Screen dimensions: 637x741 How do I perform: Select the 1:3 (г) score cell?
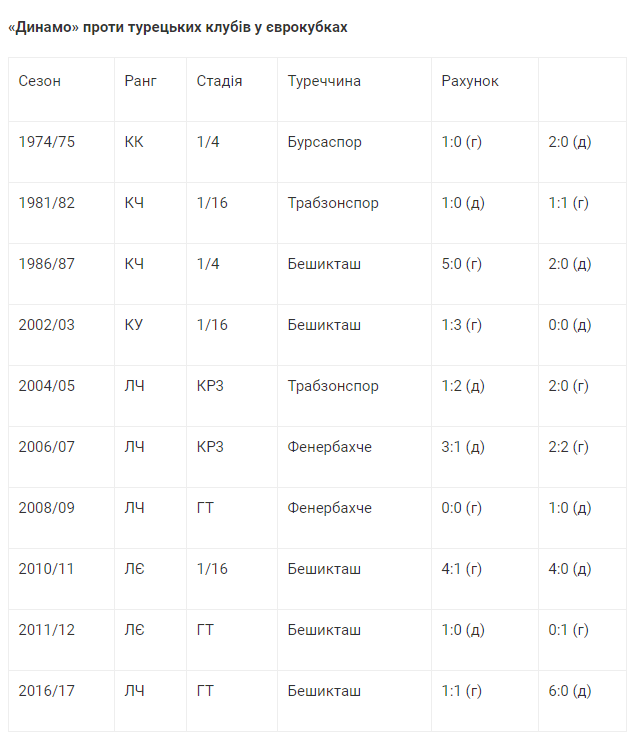[x=461, y=325]
